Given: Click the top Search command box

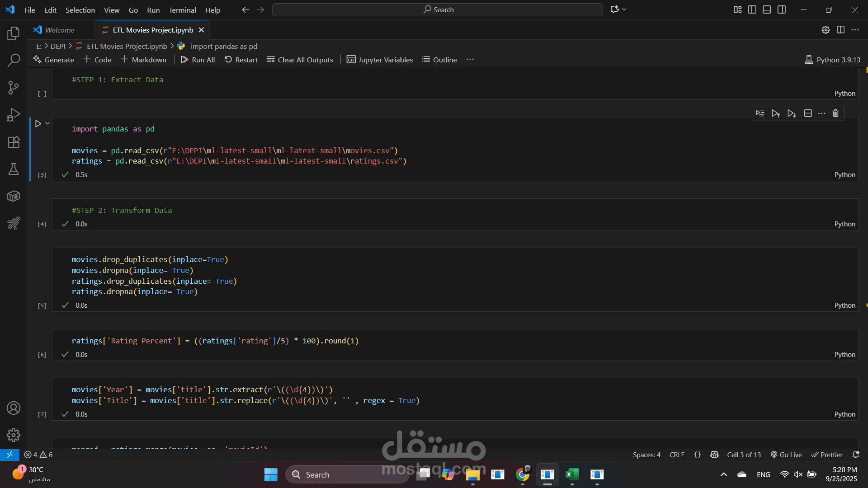Looking at the screenshot, I should [437, 9].
